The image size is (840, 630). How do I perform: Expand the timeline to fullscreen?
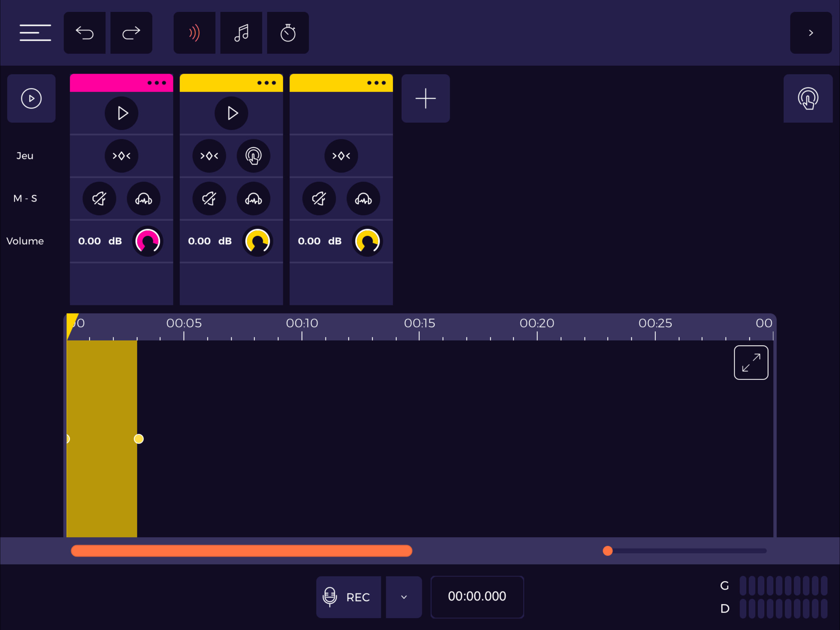[x=751, y=362]
